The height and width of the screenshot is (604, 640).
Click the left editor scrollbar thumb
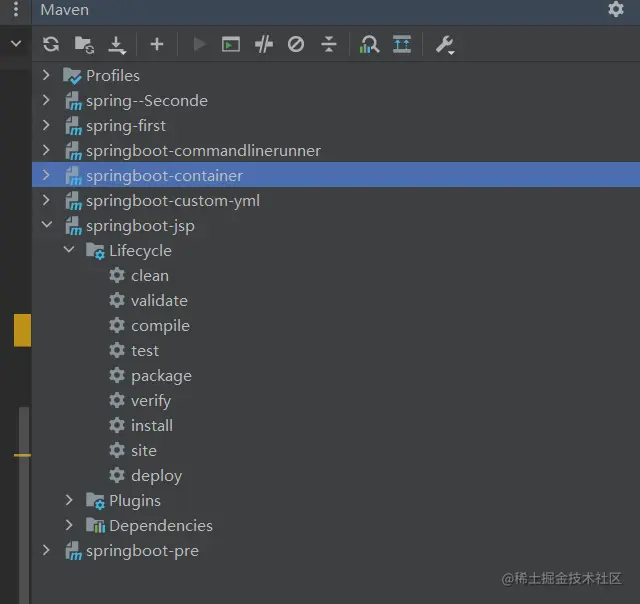(x=24, y=505)
